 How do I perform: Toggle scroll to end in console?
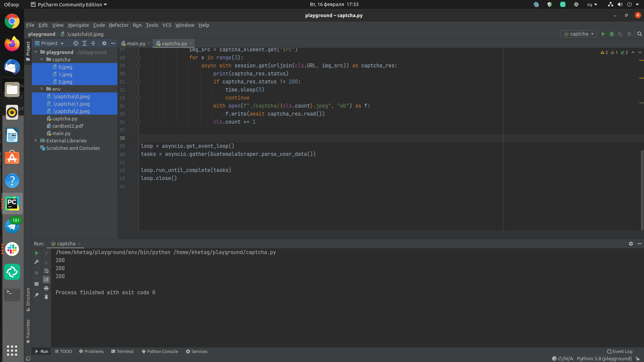click(46, 279)
